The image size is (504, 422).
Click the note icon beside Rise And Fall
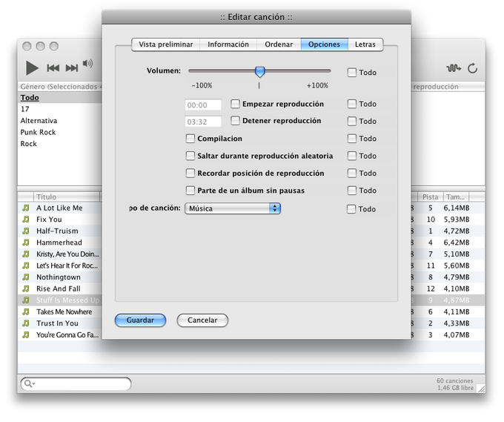tap(26, 289)
